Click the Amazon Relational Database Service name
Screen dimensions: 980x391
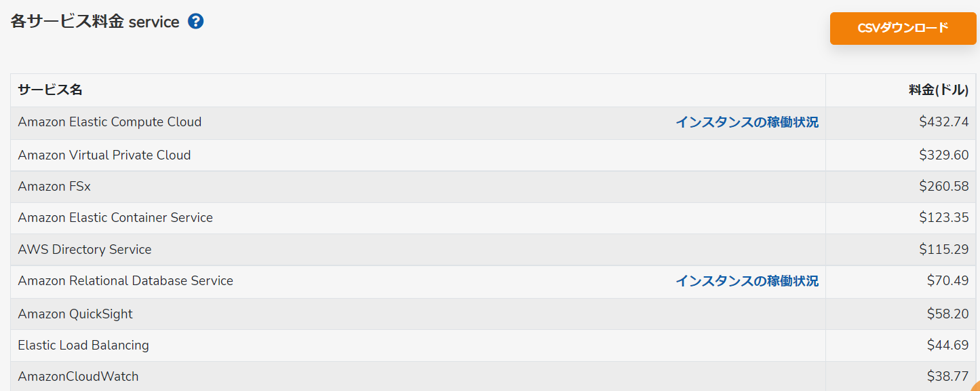[x=125, y=281]
